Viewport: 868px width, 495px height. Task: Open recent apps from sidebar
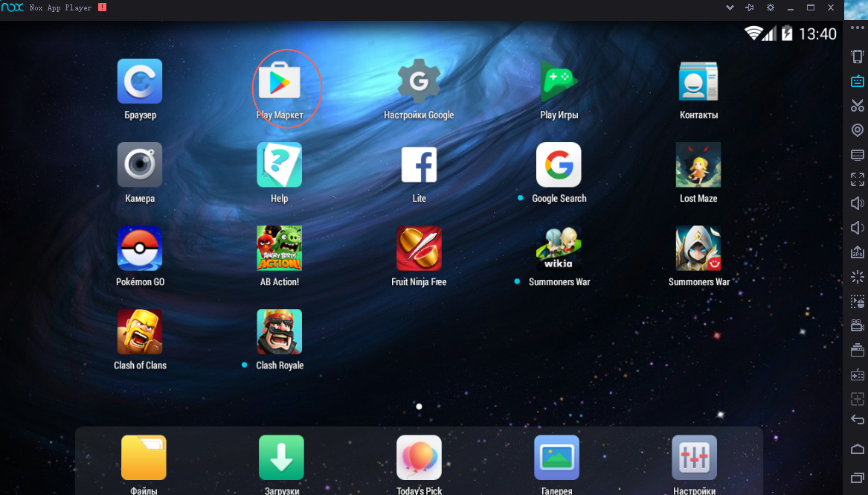[x=857, y=477]
